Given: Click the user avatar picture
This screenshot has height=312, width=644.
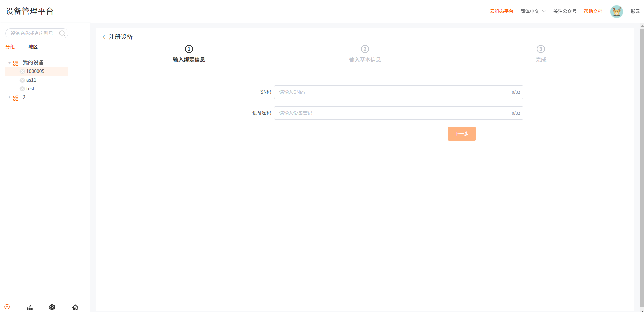Looking at the screenshot, I should tap(616, 11).
